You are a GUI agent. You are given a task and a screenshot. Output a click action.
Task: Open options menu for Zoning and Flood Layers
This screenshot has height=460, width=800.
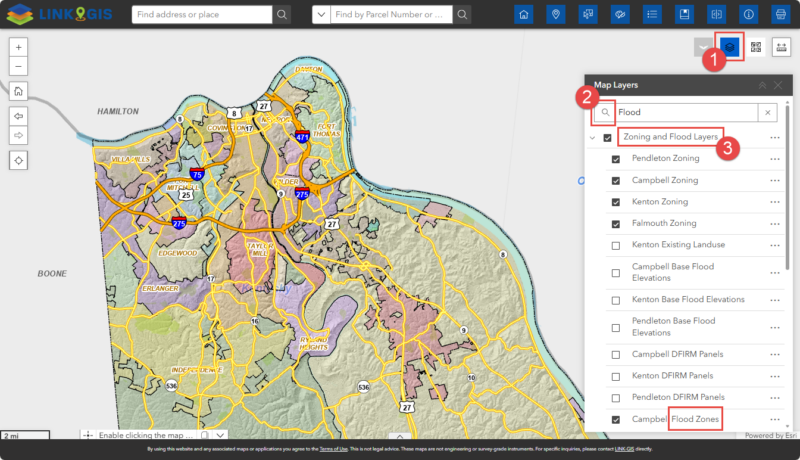775,138
